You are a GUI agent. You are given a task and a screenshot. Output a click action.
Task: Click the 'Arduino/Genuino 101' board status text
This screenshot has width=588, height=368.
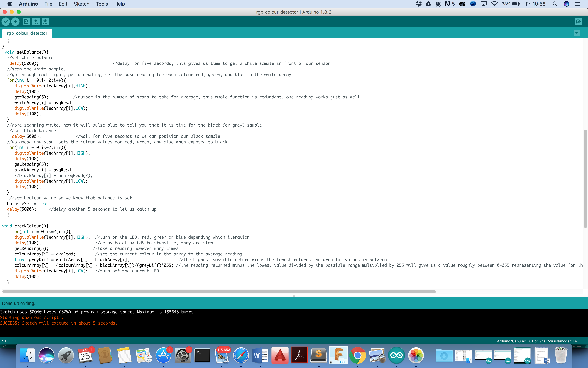(x=539, y=341)
